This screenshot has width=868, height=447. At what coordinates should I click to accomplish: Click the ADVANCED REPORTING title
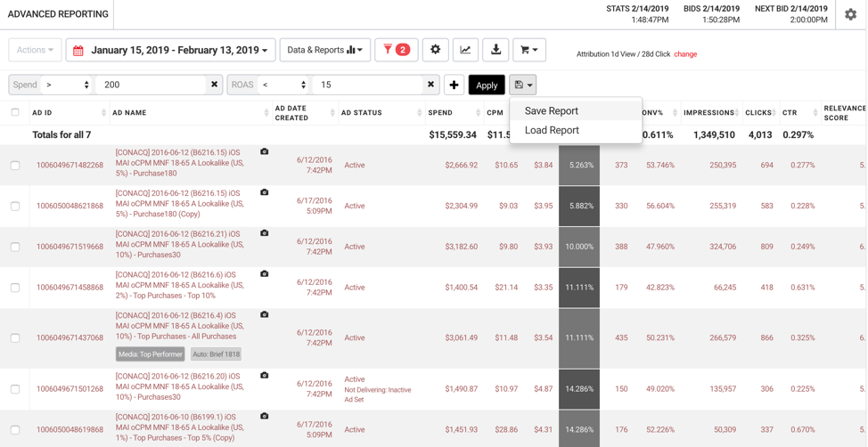click(58, 14)
